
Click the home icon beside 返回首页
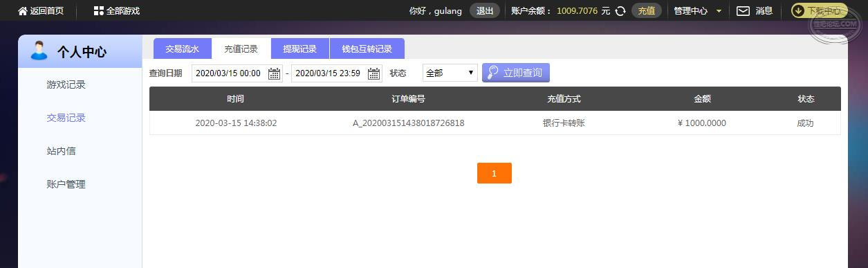pyautogui.click(x=23, y=10)
